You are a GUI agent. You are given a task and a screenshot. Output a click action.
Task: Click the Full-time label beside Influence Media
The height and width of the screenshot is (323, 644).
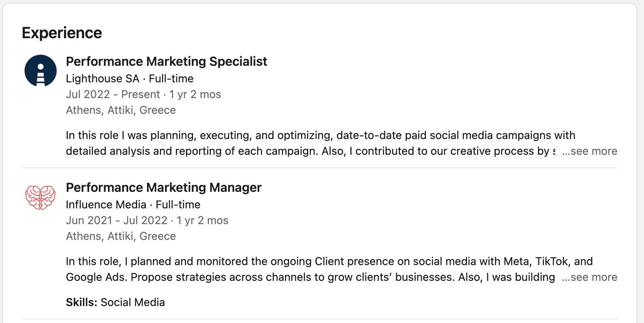[178, 205]
